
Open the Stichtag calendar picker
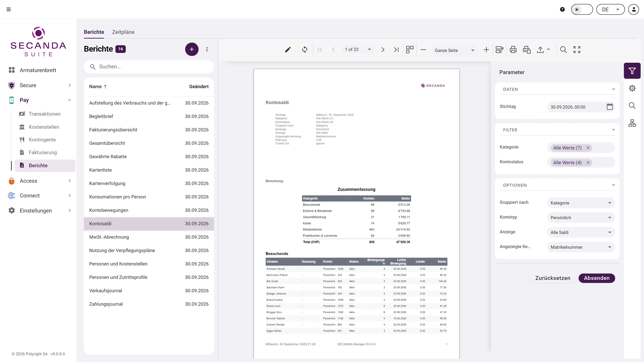pos(610,107)
